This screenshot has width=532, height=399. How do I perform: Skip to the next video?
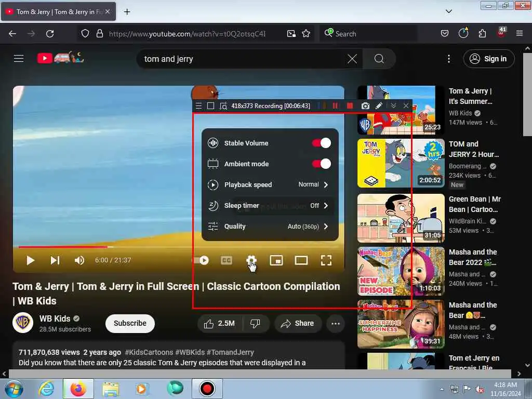tap(55, 260)
